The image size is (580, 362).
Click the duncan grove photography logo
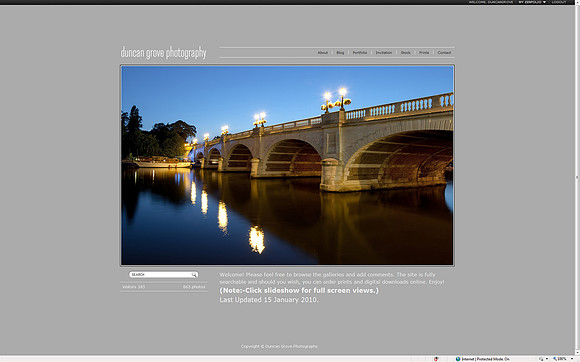point(163,53)
